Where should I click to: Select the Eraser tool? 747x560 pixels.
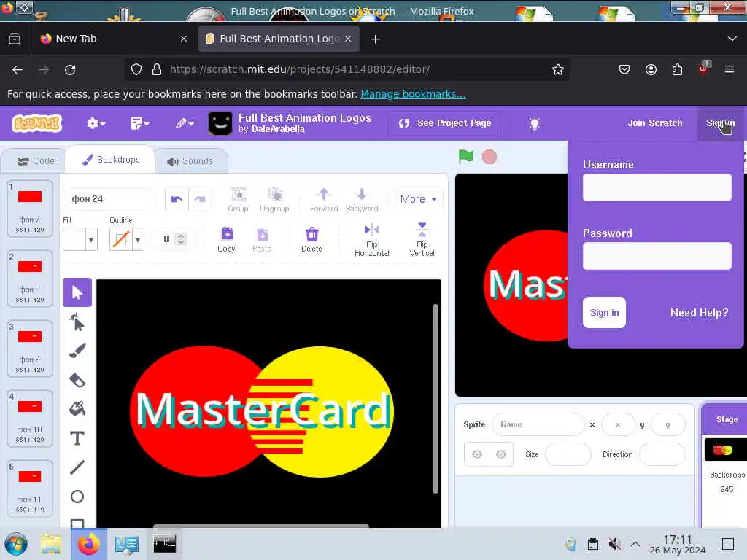[x=77, y=381]
